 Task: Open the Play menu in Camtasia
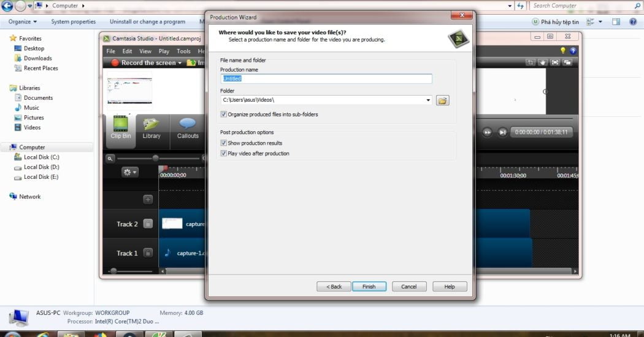(164, 51)
